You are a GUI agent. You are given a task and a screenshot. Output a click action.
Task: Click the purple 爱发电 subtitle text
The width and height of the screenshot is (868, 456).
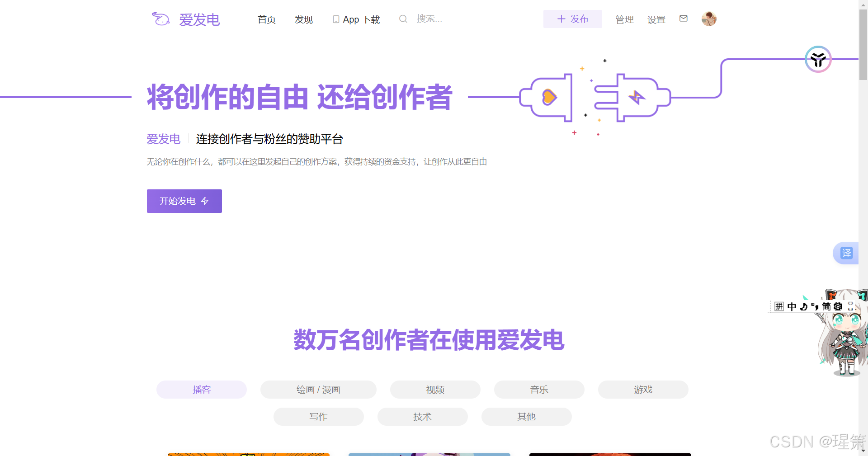(x=164, y=139)
